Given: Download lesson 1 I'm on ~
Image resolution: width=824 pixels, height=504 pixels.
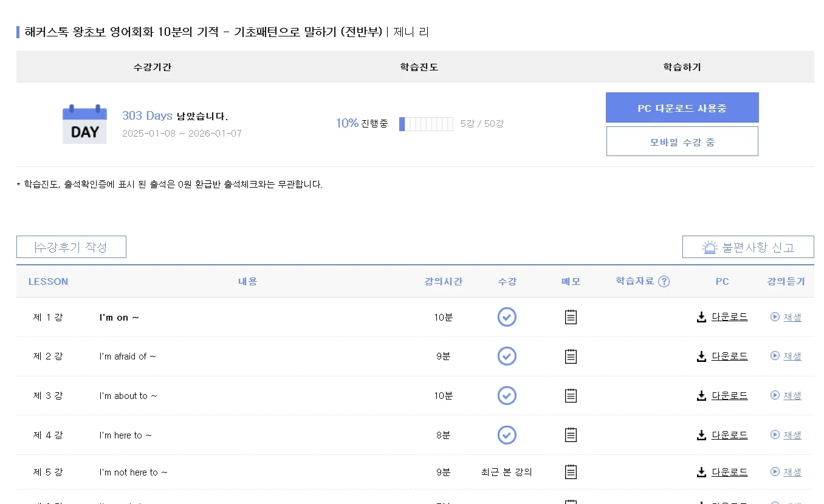Looking at the screenshot, I should (x=722, y=317).
